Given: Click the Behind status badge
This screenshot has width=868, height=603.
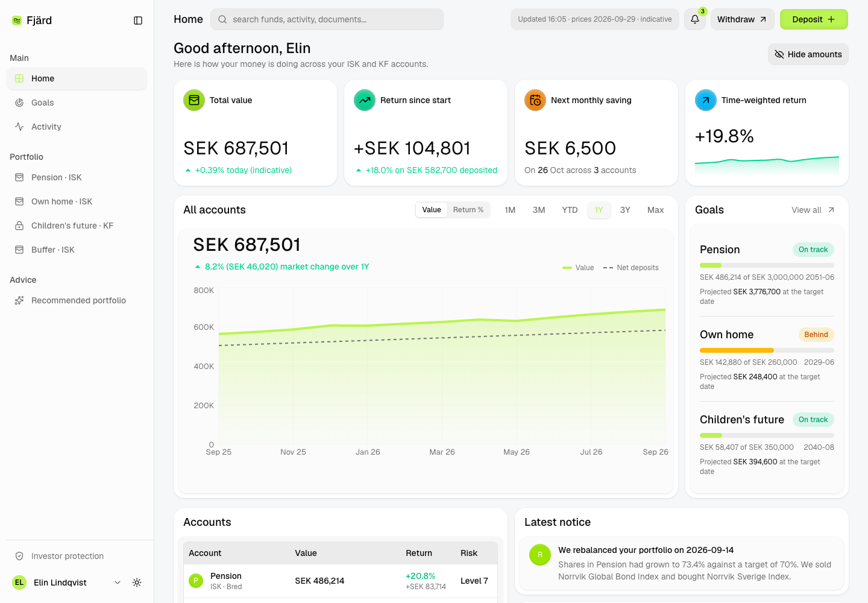Looking at the screenshot, I should (816, 335).
